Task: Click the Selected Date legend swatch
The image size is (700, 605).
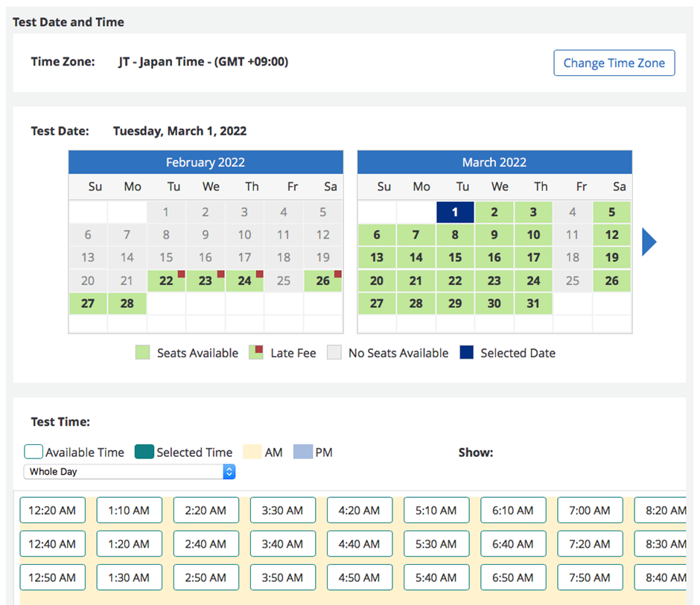Action: [x=465, y=353]
